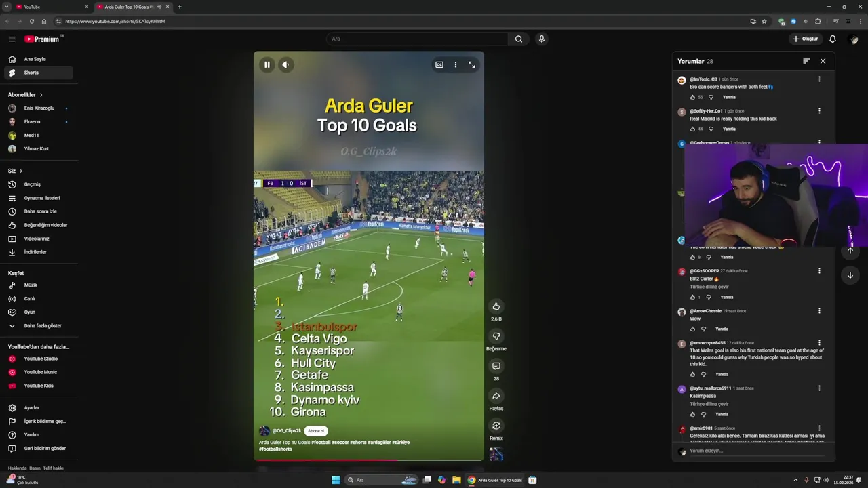
Task: Open a new Chrome tab
Action: (x=180, y=7)
